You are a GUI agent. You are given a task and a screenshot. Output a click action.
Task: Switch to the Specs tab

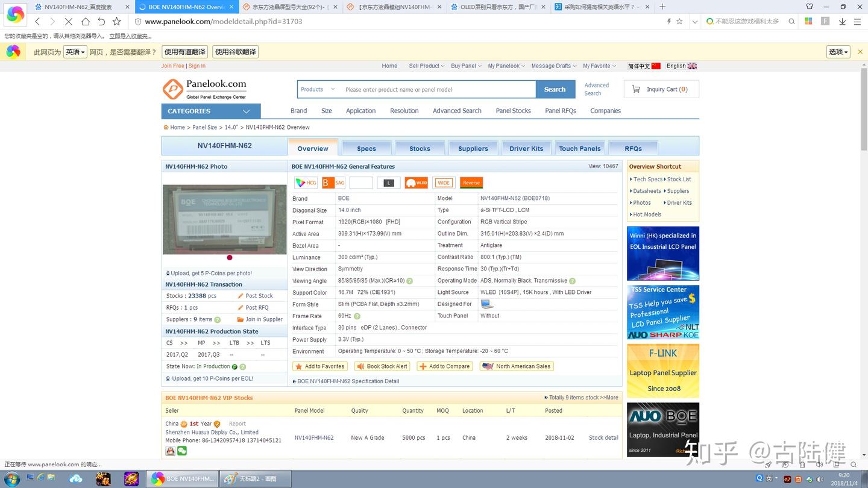pyautogui.click(x=366, y=148)
